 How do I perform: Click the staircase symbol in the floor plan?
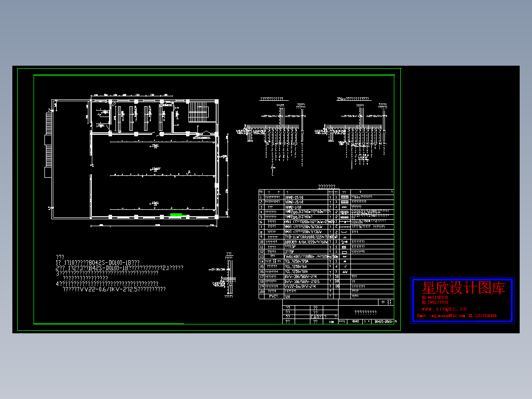(198, 112)
